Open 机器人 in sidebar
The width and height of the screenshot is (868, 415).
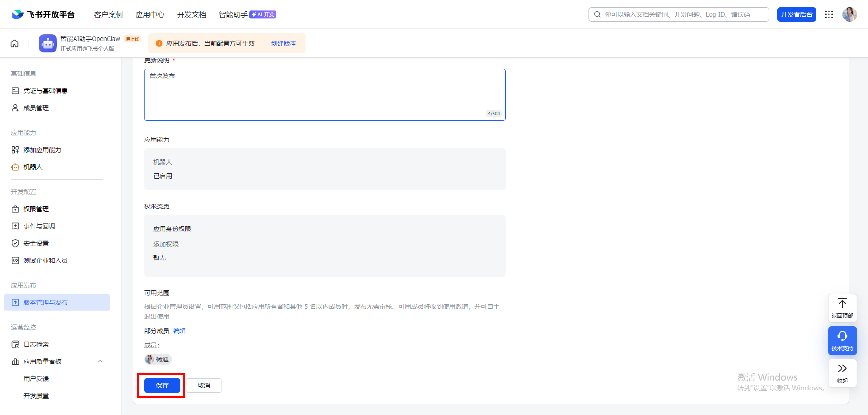pyautogui.click(x=33, y=167)
